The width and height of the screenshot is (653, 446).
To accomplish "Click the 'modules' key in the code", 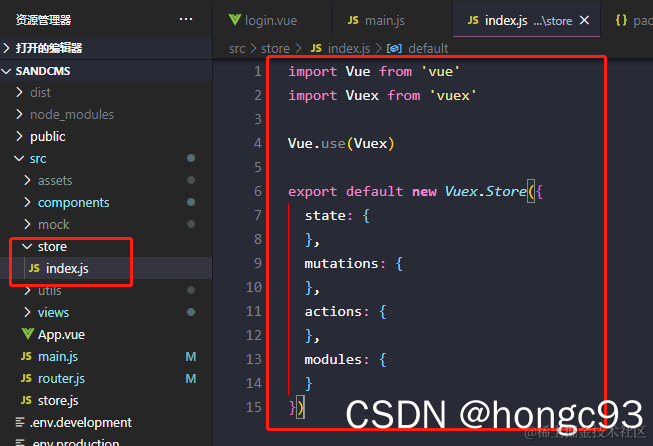I will [x=333, y=359].
